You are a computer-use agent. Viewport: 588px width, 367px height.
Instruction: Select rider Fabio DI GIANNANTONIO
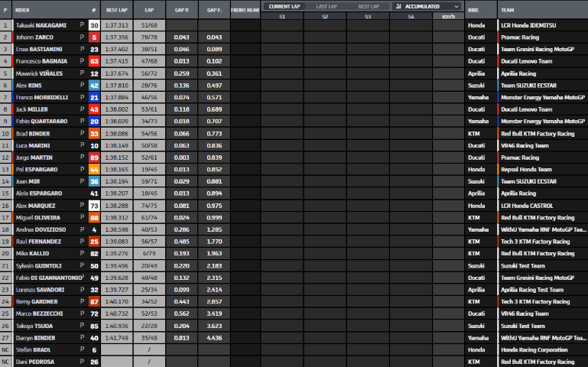click(49, 278)
